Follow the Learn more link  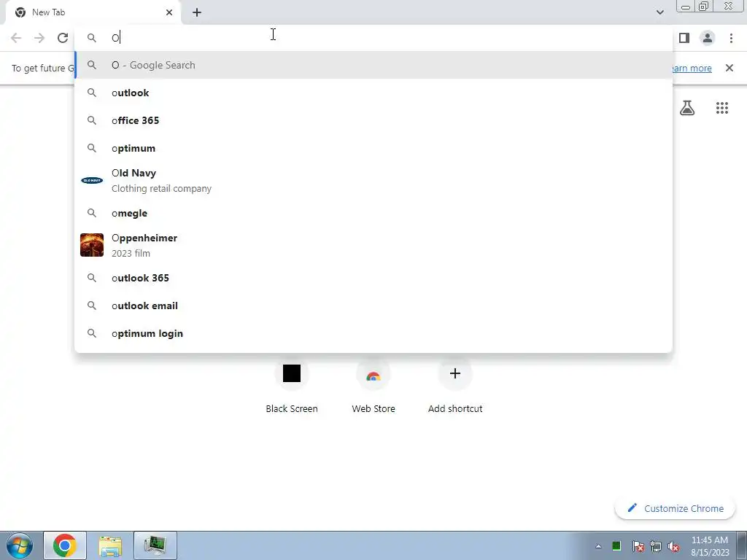[692, 68]
